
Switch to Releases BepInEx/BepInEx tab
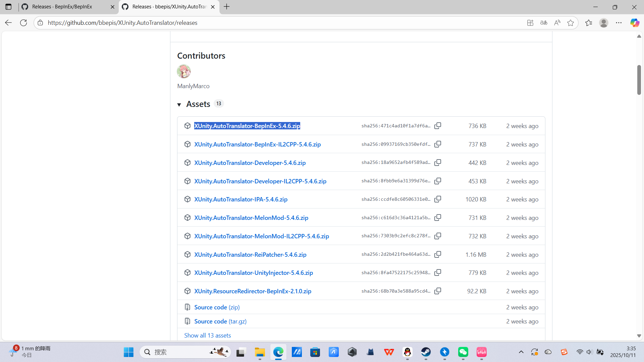coord(62,7)
